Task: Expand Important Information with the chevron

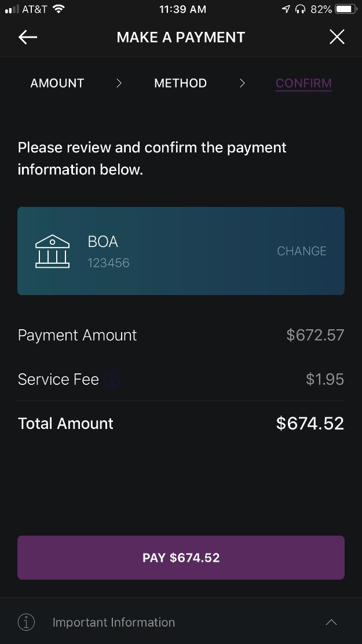Action: (x=331, y=622)
